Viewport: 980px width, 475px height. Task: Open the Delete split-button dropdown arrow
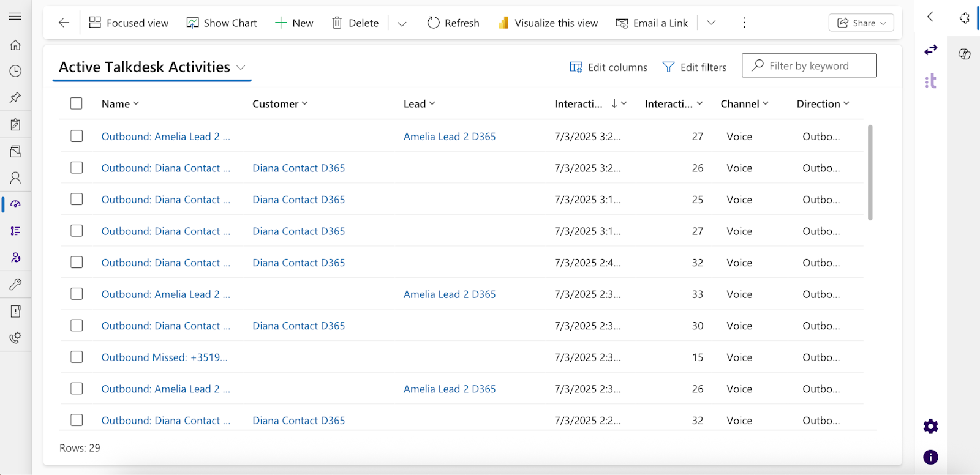402,23
